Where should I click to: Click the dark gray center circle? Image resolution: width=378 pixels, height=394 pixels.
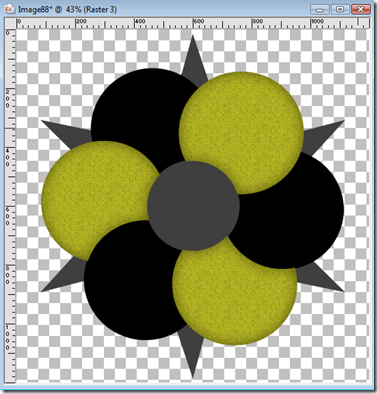pos(194,206)
